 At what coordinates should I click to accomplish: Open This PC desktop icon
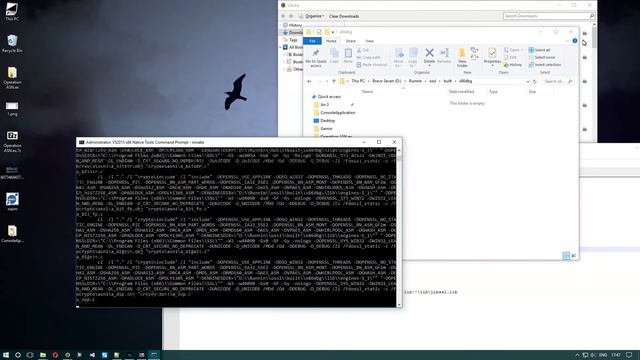pyautogui.click(x=12, y=12)
